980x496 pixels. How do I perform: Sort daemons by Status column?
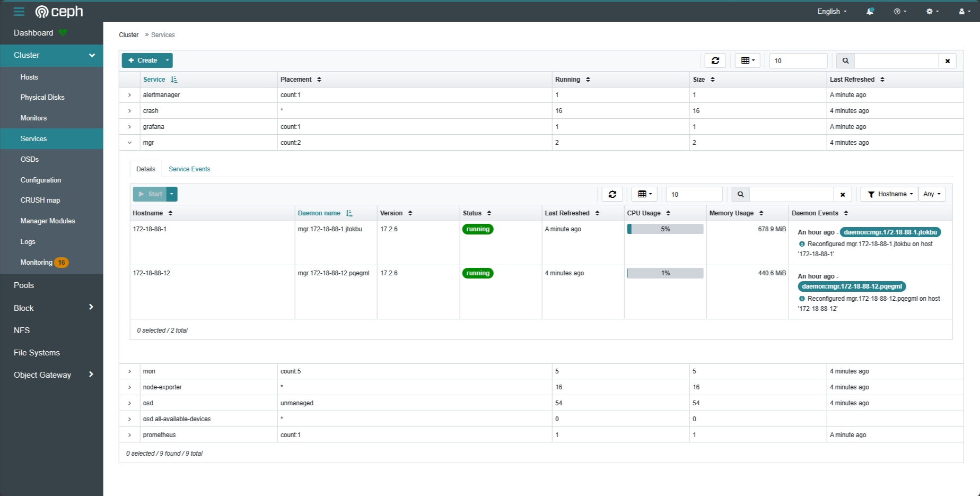click(x=477, y=213)
